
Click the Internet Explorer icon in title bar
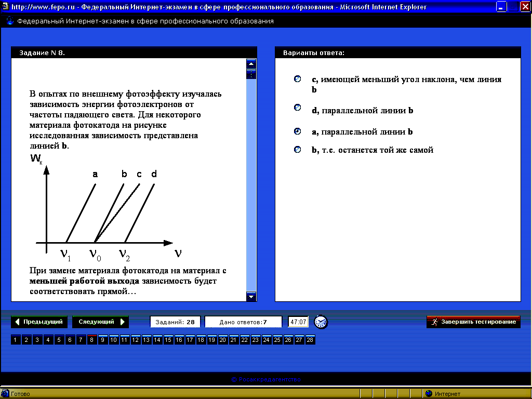tap(5, 6)
